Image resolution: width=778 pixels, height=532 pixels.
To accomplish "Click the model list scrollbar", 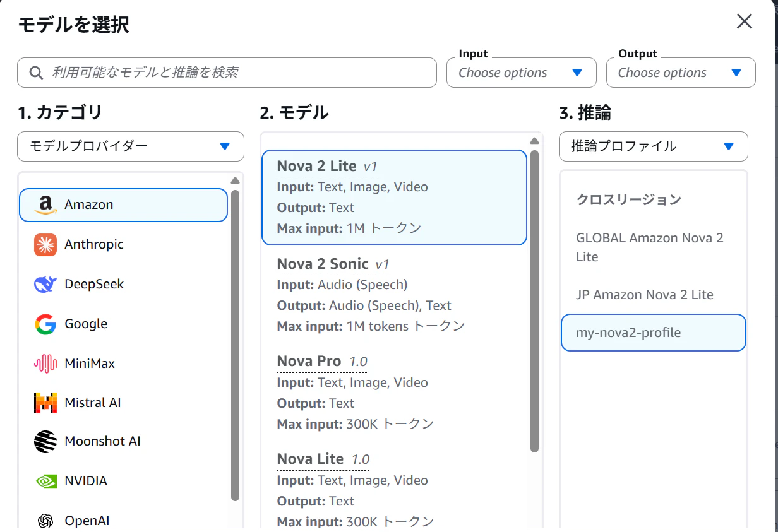I will pos(534,301).
